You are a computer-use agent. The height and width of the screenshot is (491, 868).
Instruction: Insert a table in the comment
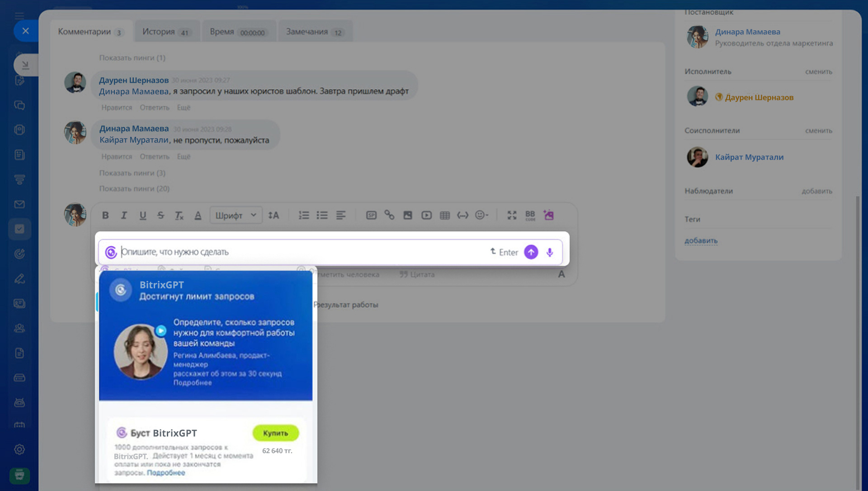pyautogui.click(x=445, y=216)
